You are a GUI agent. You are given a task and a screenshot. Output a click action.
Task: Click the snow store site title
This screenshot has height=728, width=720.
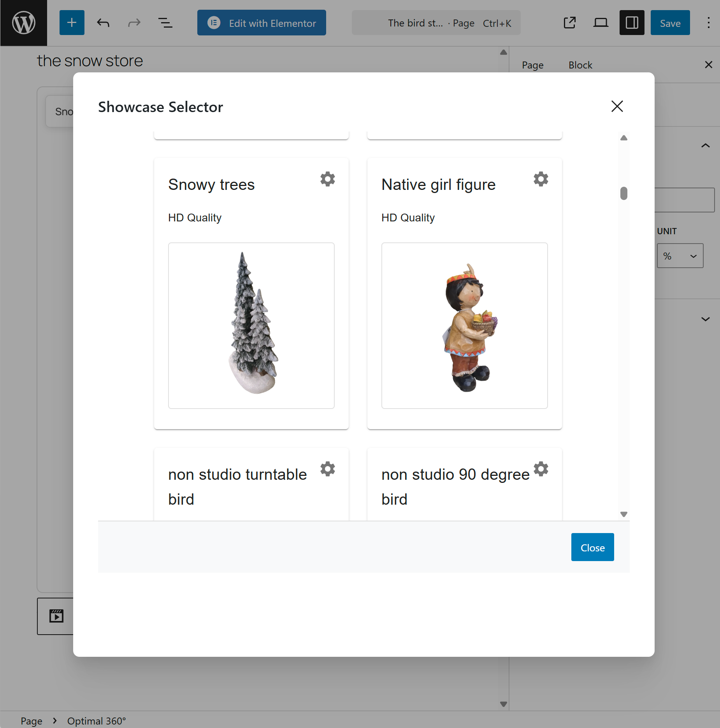(x=90, y=61)
